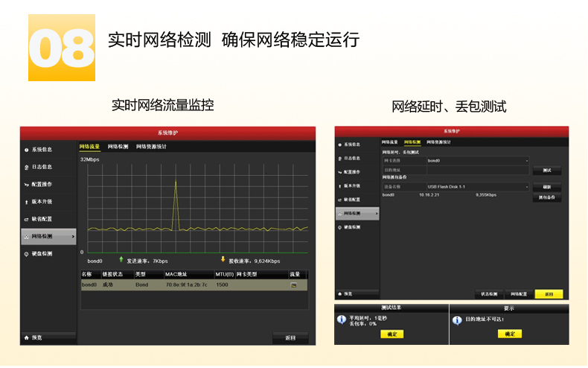Click the 状态检测 button
Screen dimensions: 588x368
pyautogui.click(x=489, y=294)
